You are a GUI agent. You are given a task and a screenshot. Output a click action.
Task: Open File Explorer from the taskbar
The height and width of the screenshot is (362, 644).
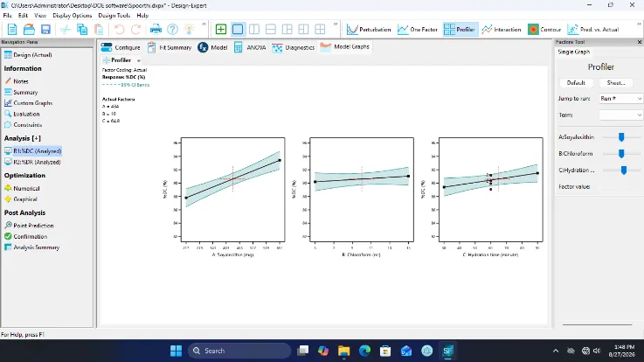343,351
